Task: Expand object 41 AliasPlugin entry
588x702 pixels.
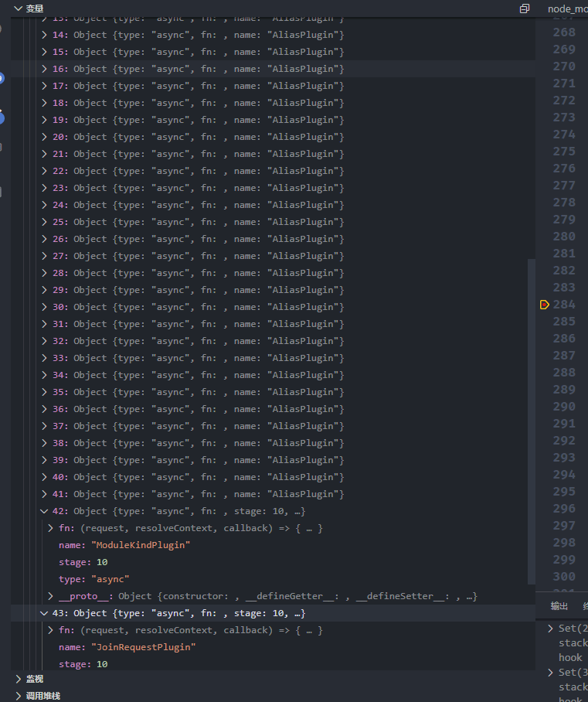Action: (x=45, y=494)
